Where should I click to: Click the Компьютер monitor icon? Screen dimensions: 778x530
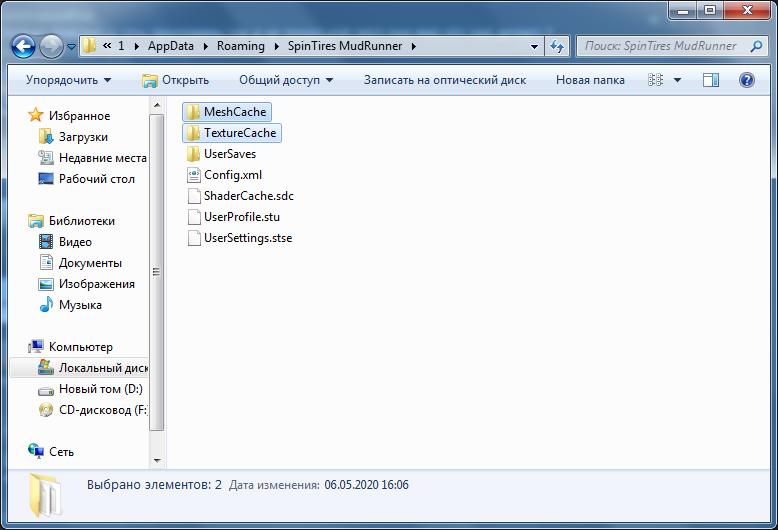(x=36, y=346)
